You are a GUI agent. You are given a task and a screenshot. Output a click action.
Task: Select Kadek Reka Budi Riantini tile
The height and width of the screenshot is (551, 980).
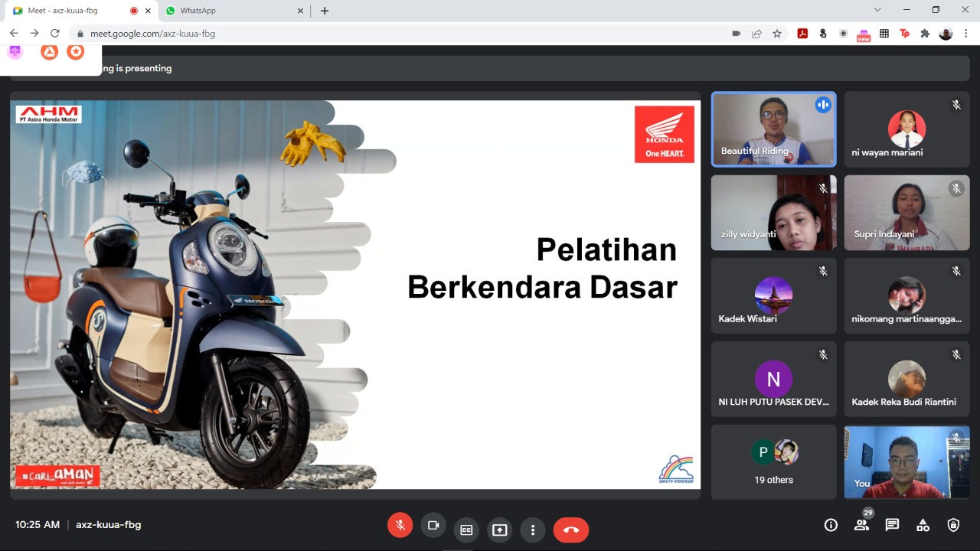coord(906,379)
